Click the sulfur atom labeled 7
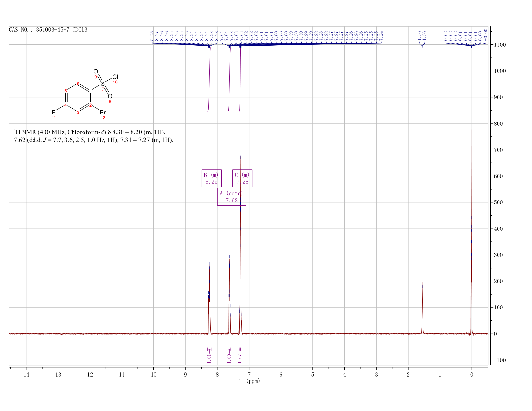The image size is (532, 411). (x=103, y=84)
